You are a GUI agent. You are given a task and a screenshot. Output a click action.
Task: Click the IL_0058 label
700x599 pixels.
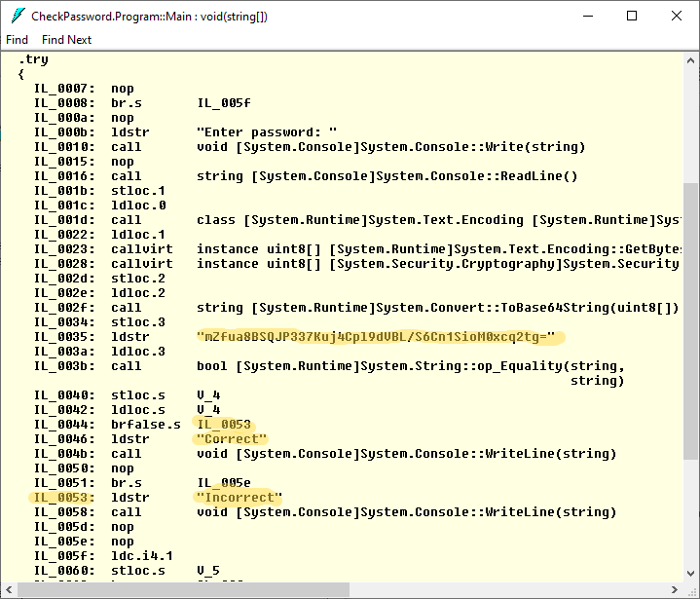(64, 512)
